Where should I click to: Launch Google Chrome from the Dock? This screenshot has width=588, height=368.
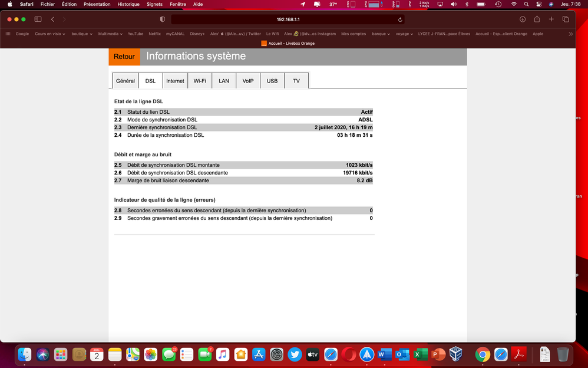(483, 354)
